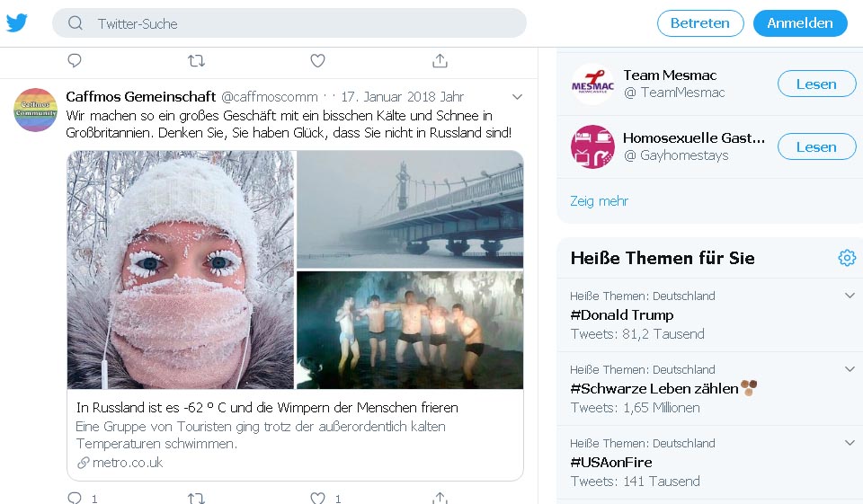The width and height of the screenshot is (863, 504).
Task: Expand the Caffmos tweet options chevron
Action: pyautogui.click(x=517, y=96)
